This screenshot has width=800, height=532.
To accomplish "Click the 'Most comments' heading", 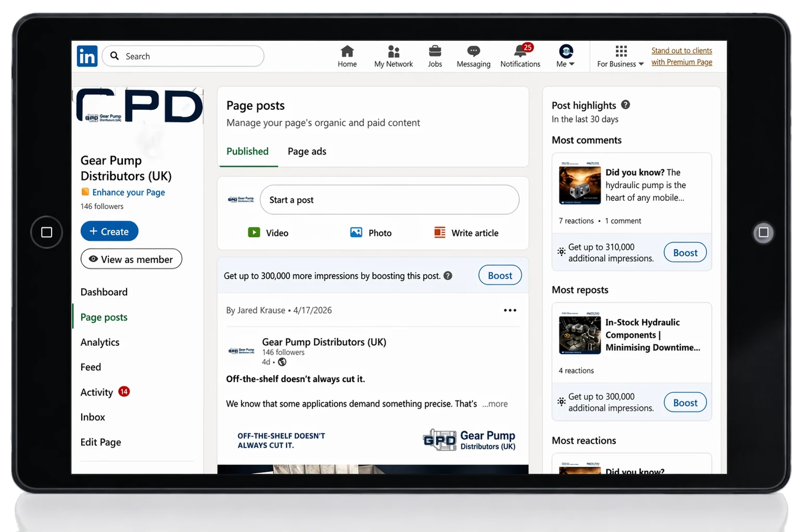I will point(587,140).
